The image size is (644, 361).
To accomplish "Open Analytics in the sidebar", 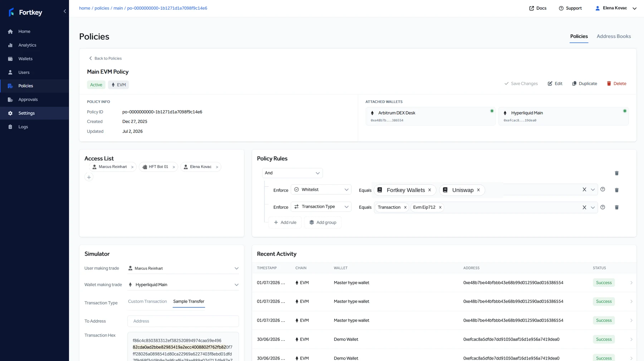I will [34, 45].
